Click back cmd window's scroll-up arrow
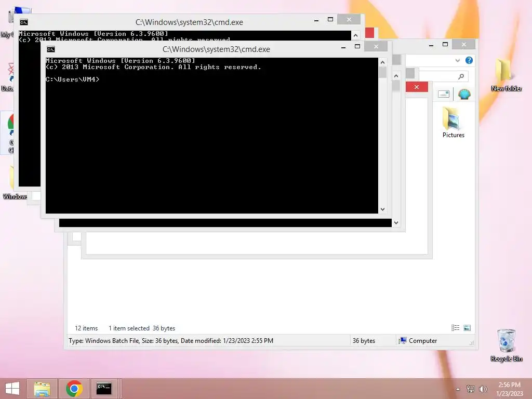This screenshot has height=399, width=532. pyautogui.click(x=355, y=35)
